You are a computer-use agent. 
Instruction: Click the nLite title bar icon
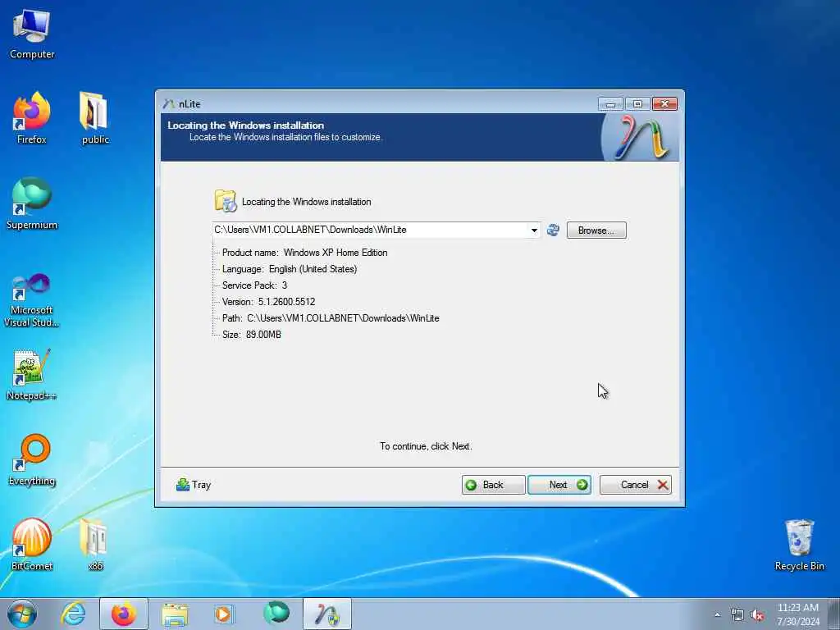pyautogui.click(x=169, y=104)
